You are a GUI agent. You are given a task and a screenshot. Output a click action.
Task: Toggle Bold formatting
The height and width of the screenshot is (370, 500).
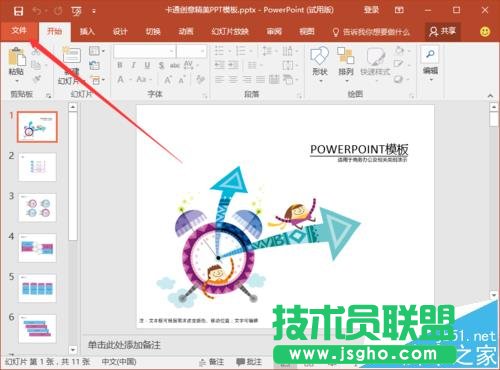click(x=120, y=65)
